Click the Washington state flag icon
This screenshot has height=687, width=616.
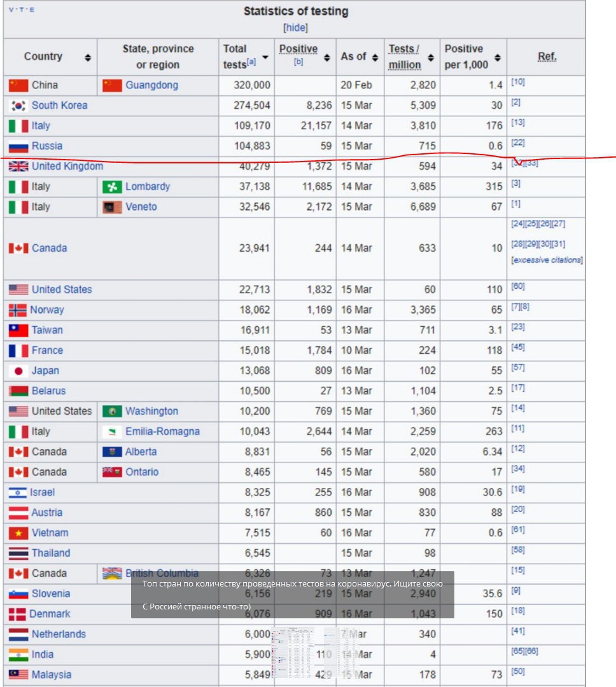click(x=112, y=412)
